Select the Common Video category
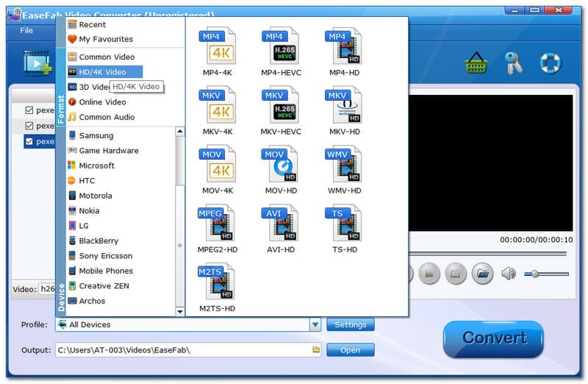588x384 pixels. click(x=101, y=57)
